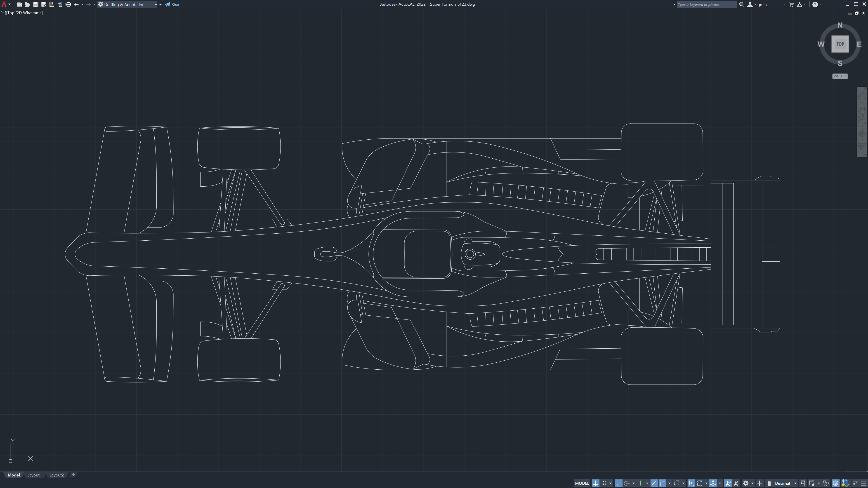Click the E compass direction on ViewCube

point(859,44)
